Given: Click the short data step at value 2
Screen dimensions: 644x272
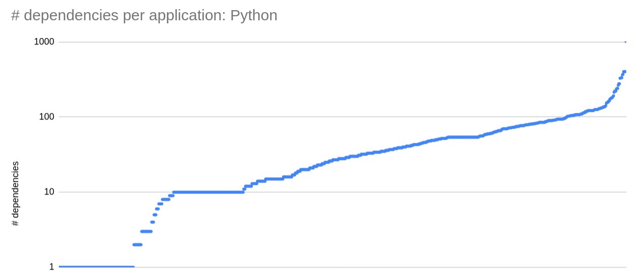Looking at the screenshot, I should 137,245.
